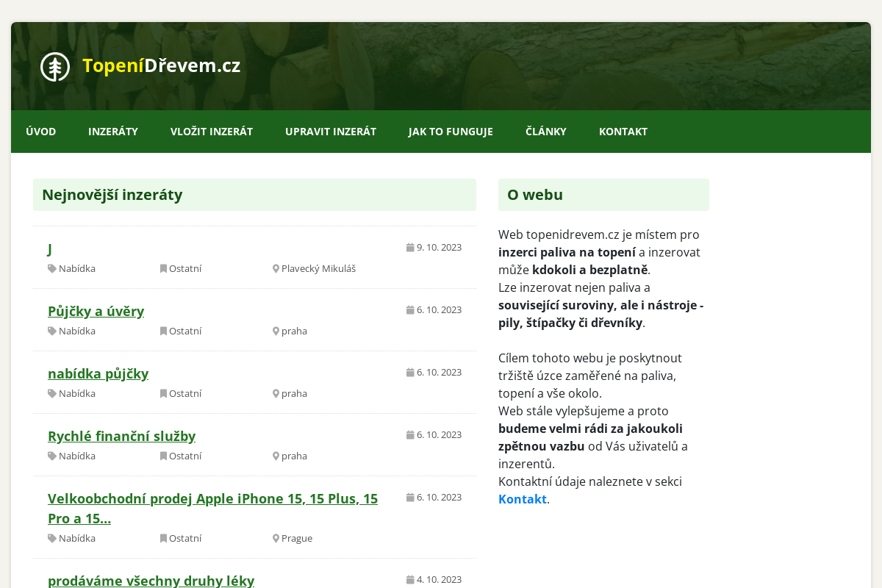Navigate to Články section
Viewport: 882px width, 588px height.
[x=546, y=132]
